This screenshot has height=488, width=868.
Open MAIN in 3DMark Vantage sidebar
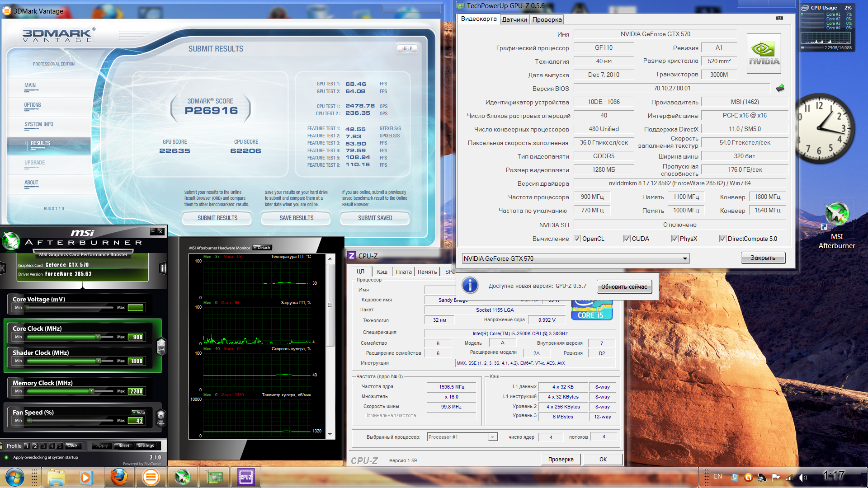coord(30,85)
